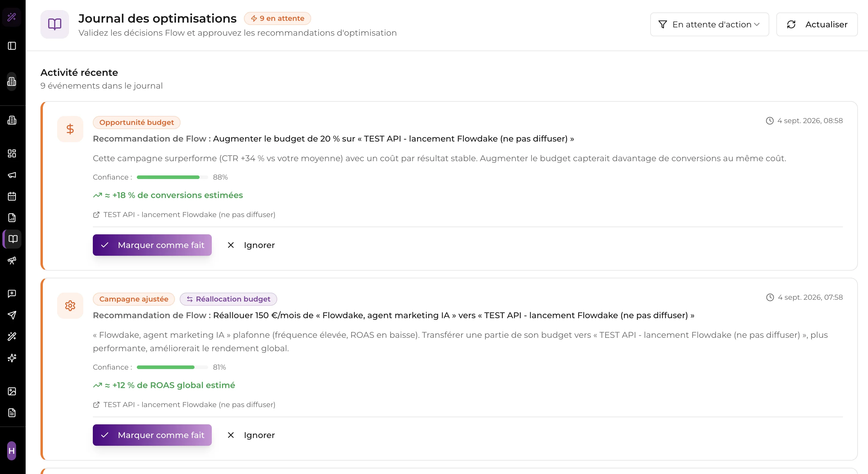Open the dashboard grid icon in sidebar

click(12, 154)
